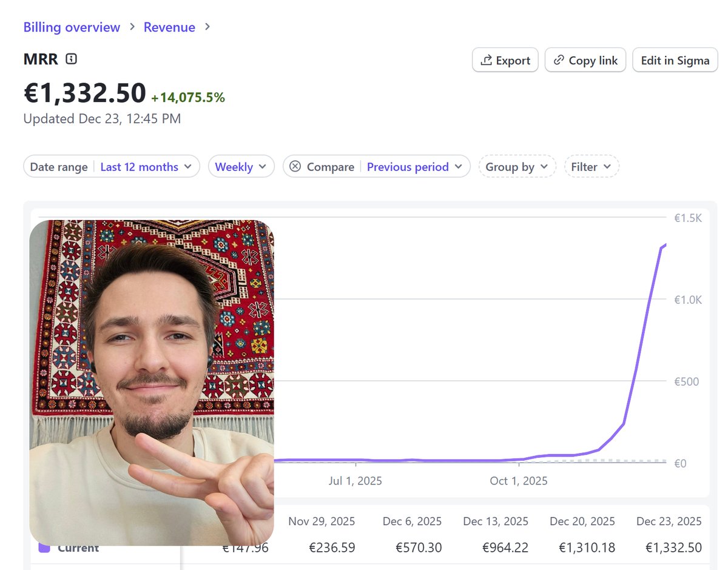728x570 pixels.
Task: Click the Dec 13, 2025 column header
Action: [496, 521]
